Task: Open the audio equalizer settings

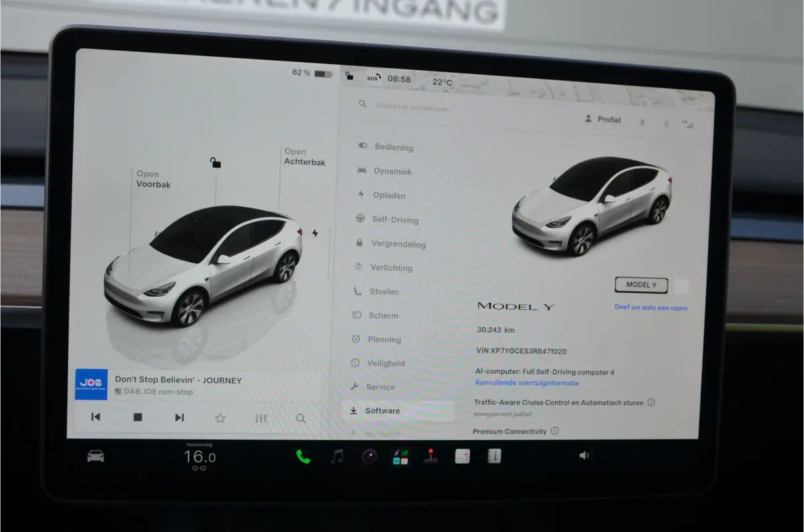Action: click(x=261, y=419)
